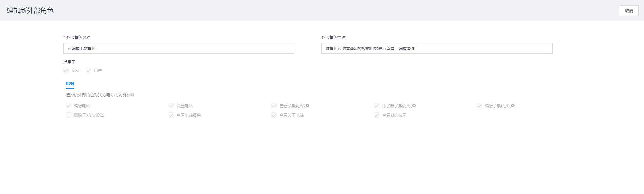Viewport: 644px width, 194px height.
Task: Click the 取消 cancel button
Action: pos(629,11)
